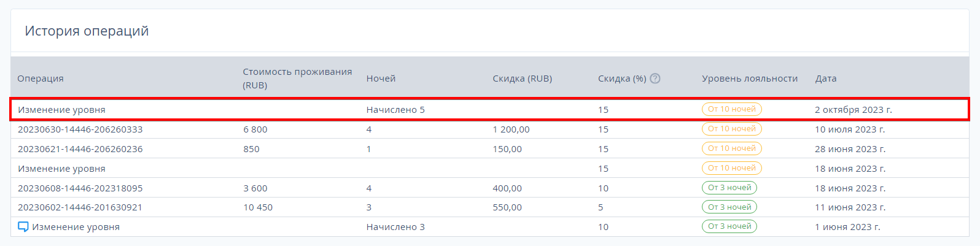Click the Начислено 5 cell
This screenshot has height=246, width=980.
click(x=395, y=110)
